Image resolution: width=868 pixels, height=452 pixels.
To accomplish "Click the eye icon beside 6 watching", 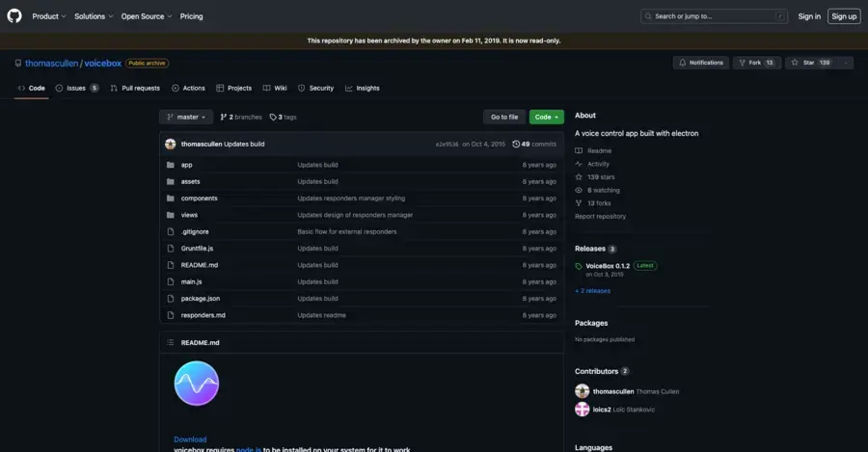I will [579, 190].
